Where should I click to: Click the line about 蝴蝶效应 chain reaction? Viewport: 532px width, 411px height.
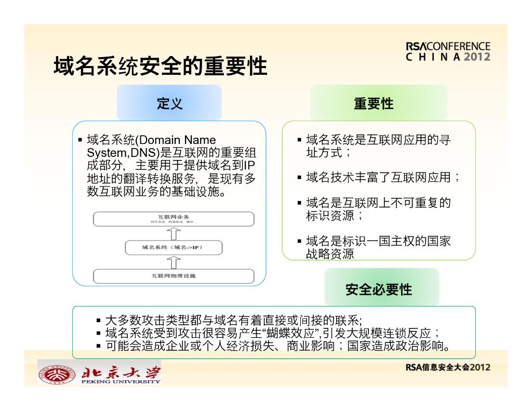[272, 333]
